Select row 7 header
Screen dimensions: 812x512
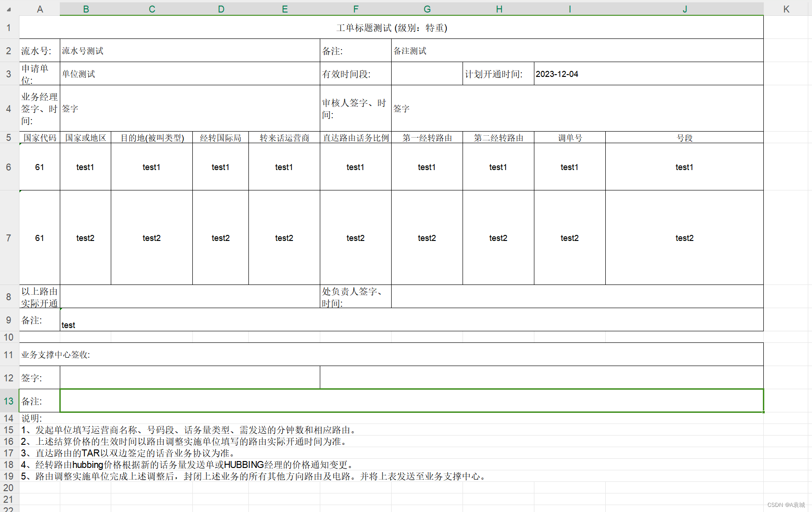(x=9, y=238)
